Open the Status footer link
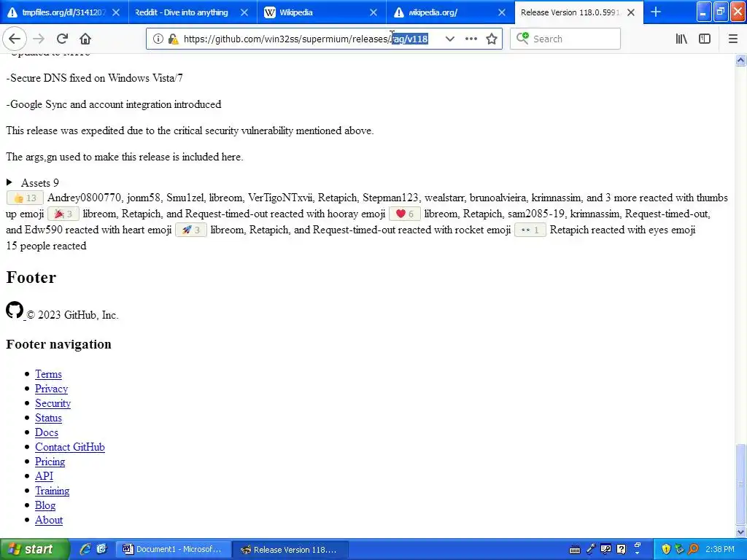Screen dimensions: 747x560 point(49,418)
